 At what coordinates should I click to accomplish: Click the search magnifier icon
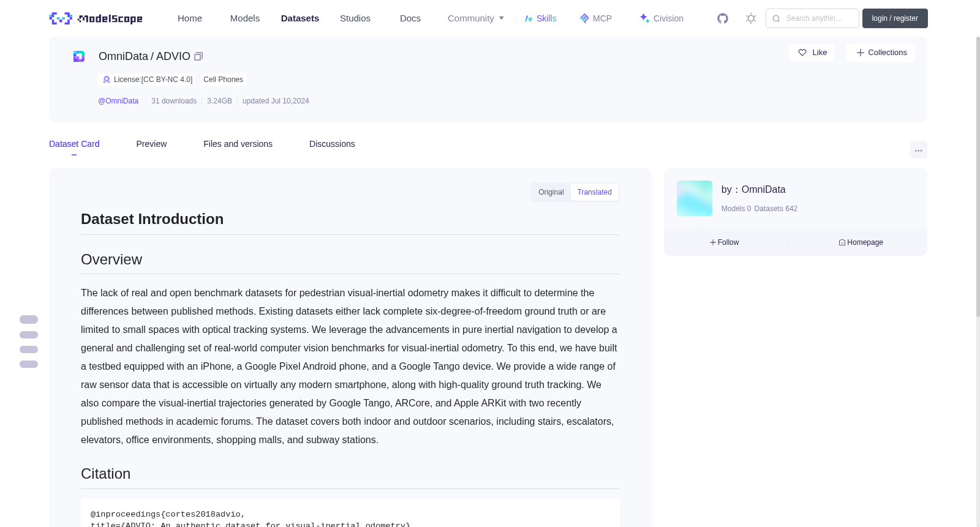[x=776, y=18]
